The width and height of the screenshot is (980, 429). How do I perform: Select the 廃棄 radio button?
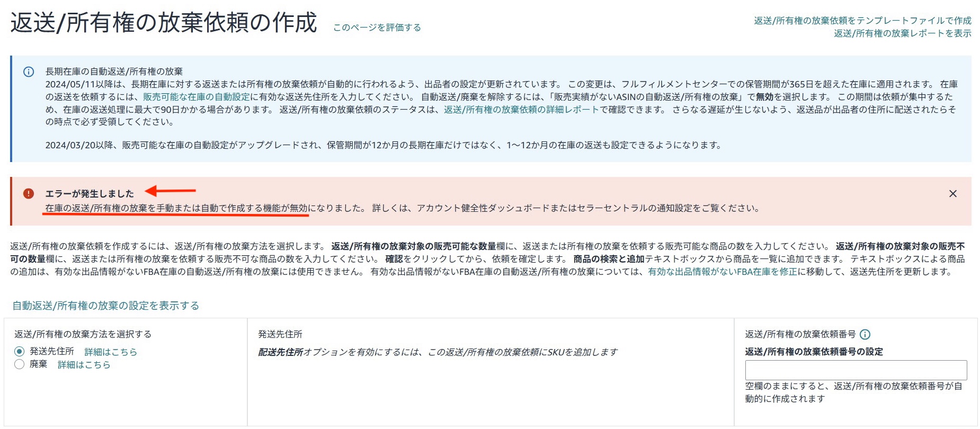[x=20, y=364]
